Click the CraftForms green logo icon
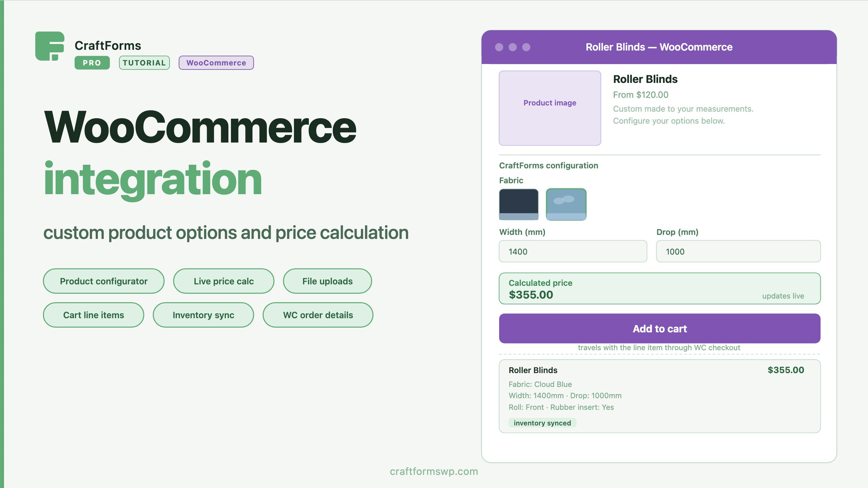Viewport: 868px width, 488px height. tap(50, 46)
